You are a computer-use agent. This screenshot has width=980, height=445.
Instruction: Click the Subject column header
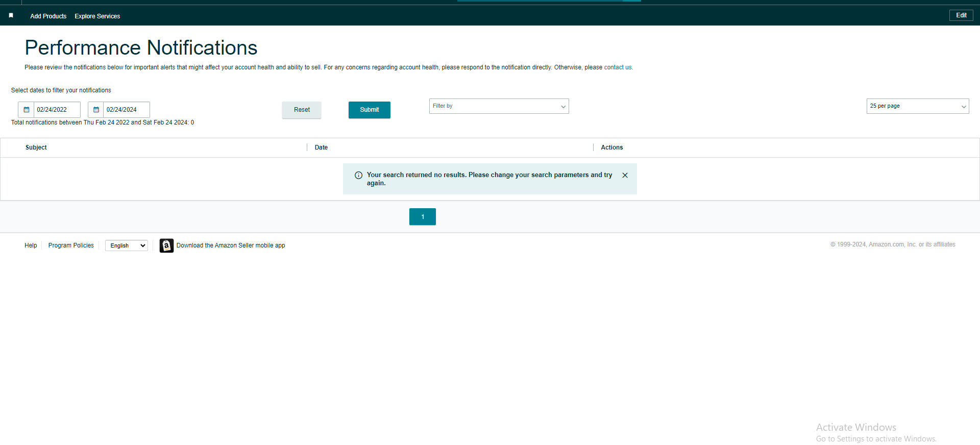coord(36,147)
